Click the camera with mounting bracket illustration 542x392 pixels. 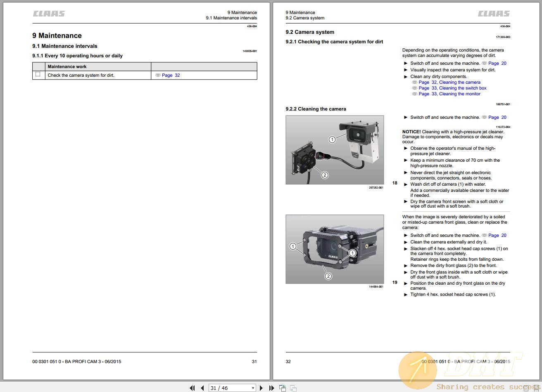335,150
